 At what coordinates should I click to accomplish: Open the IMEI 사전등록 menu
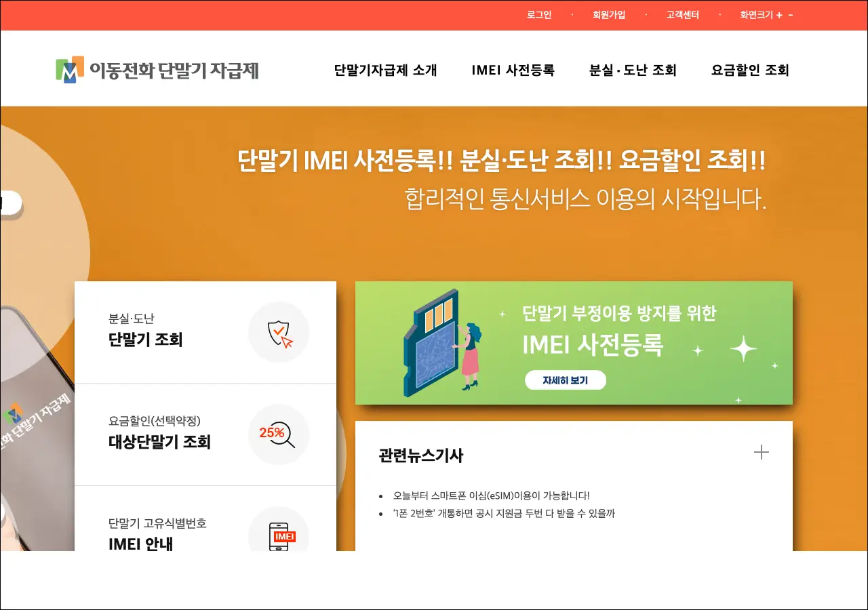(513, 70)
